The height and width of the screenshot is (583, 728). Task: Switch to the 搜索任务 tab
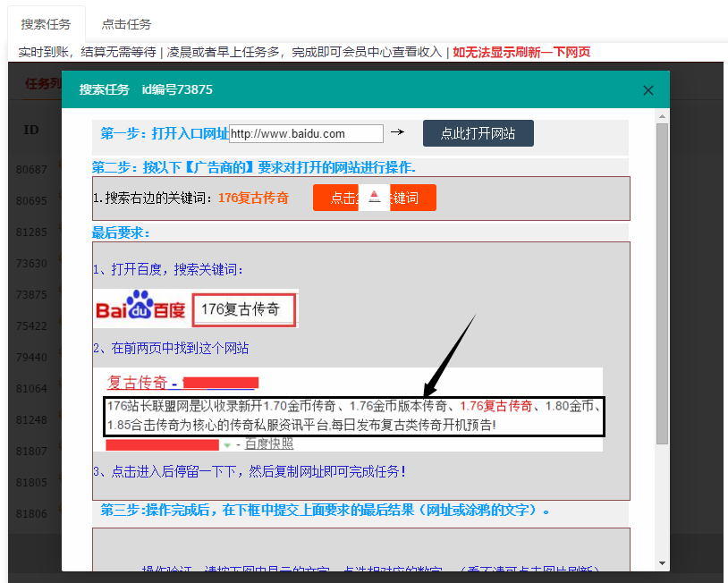click(x=46, y=24)
